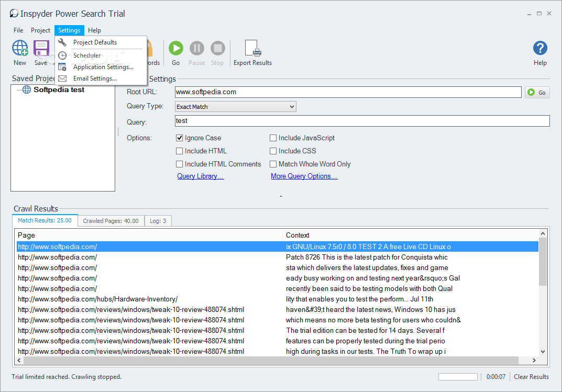Open the Query Type dropdown

236,107
